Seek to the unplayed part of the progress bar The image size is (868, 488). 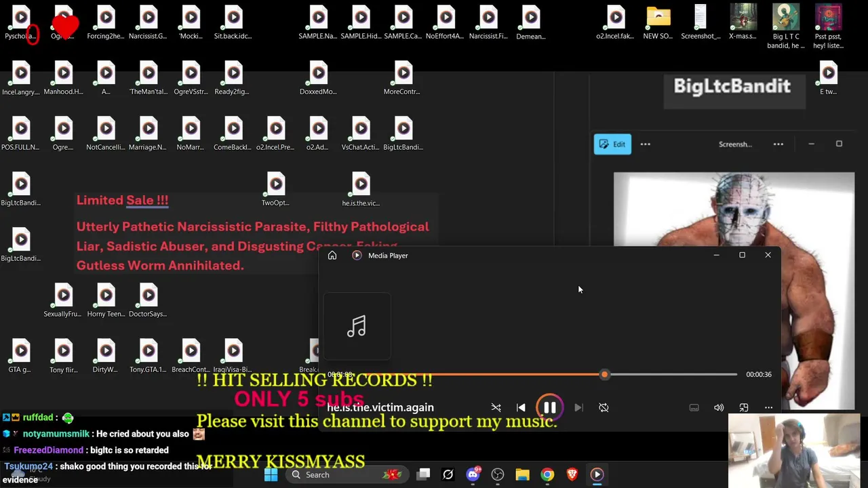click(x=672, y=374)
